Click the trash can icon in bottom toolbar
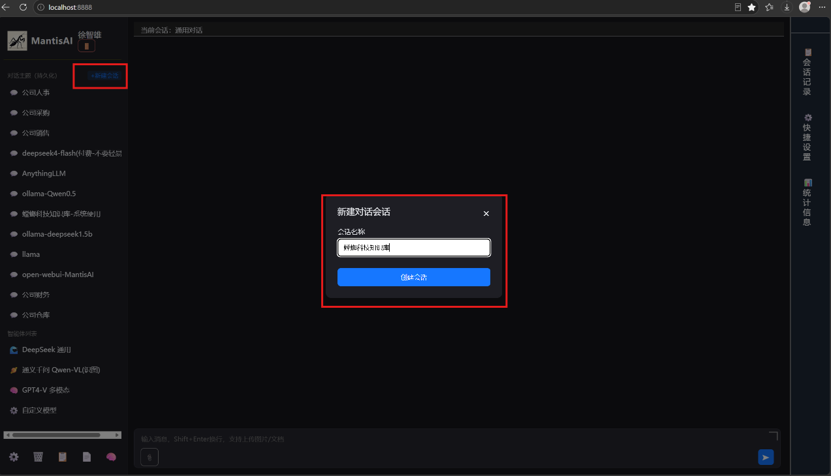Image resolution: width=831 pixels, height=476 pixels. 38,457
